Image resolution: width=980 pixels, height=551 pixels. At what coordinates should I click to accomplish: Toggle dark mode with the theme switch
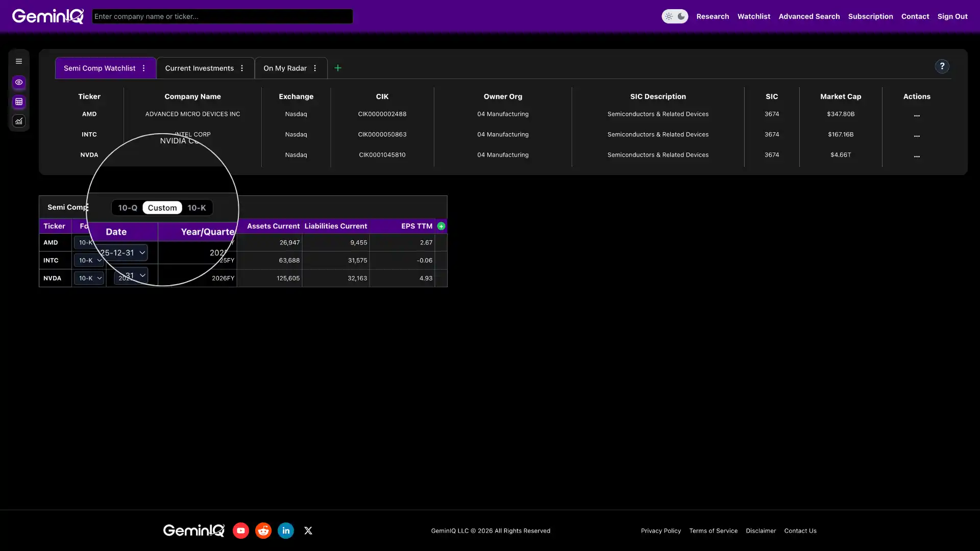(x=675, y=16)
